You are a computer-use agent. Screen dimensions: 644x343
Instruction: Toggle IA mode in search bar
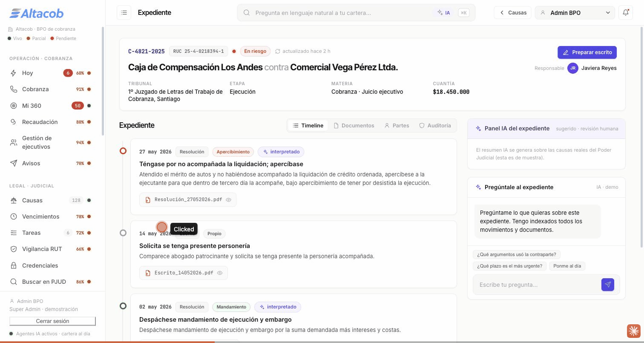click(443, 13)
